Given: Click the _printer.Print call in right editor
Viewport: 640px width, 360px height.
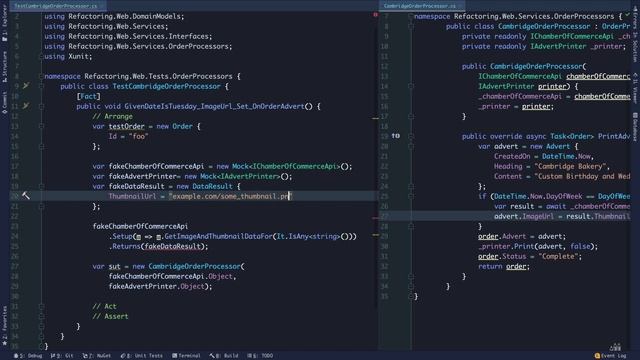Looking at the screenshot, I should point(538,246).
